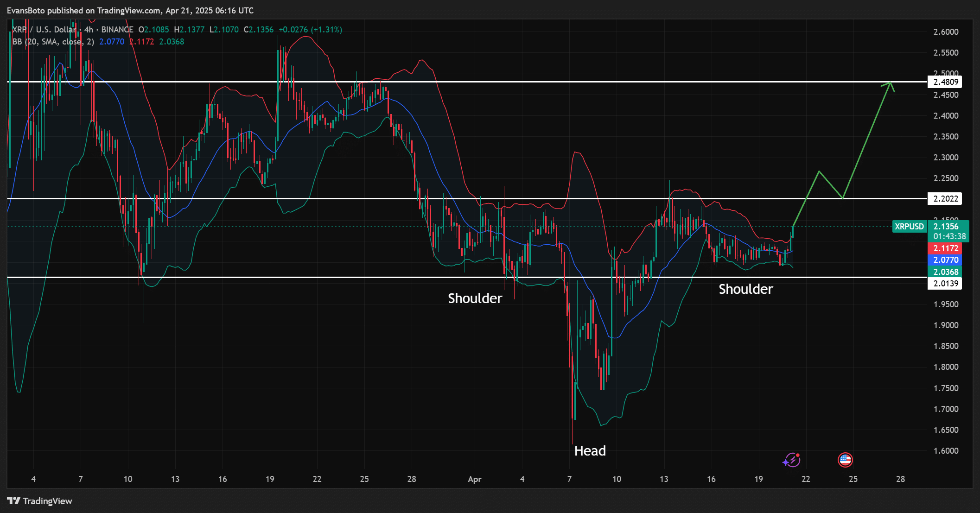This screenshot has width=980, height=513.
Task: Click the 4h interval in chart header
Action: click(89, 30)
